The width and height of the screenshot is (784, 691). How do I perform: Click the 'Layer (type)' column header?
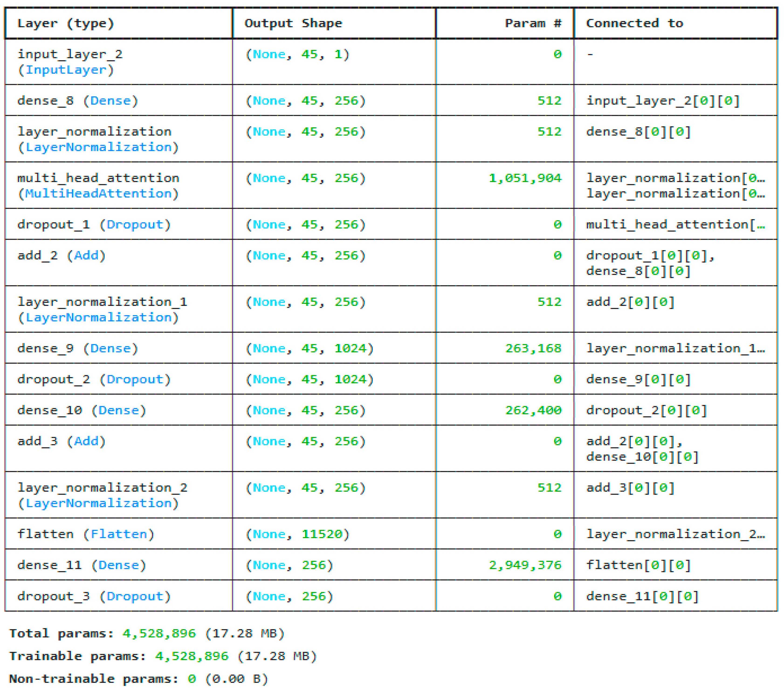pos(65,23)
